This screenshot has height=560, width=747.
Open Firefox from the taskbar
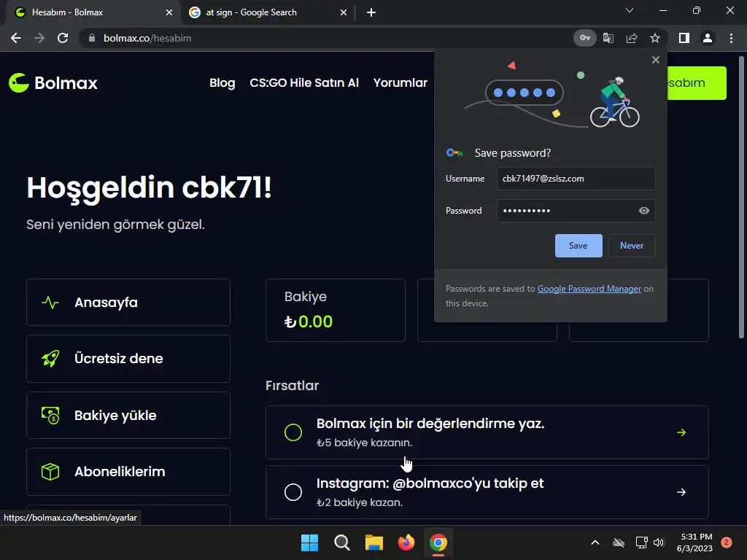(x=406, y=542)
